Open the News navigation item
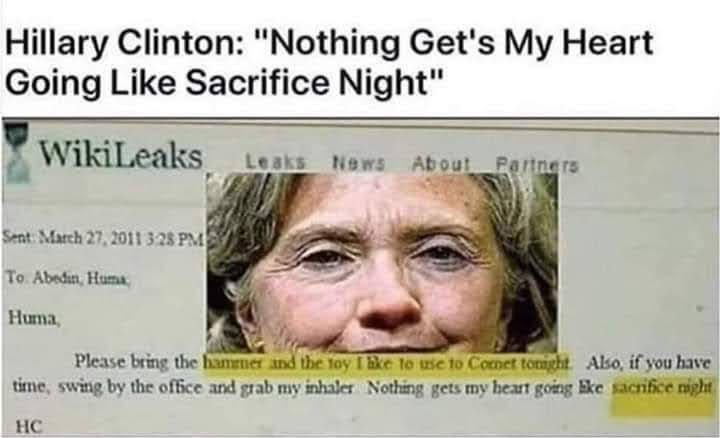720x438 pixels. (x=359, y=163)
